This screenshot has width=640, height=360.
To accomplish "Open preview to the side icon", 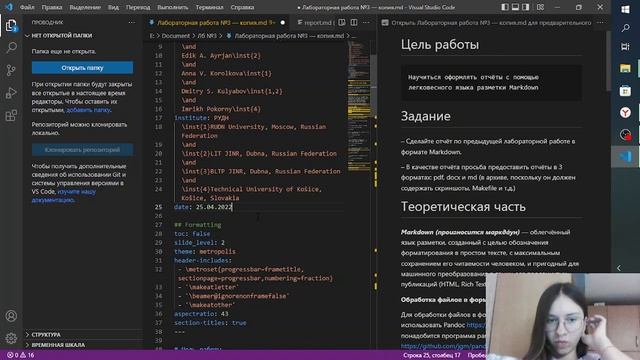I will tap(342, 22).
